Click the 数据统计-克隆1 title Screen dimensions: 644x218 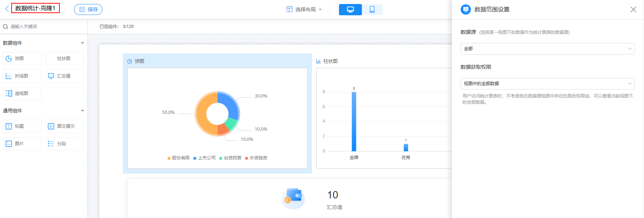point(35,8)
